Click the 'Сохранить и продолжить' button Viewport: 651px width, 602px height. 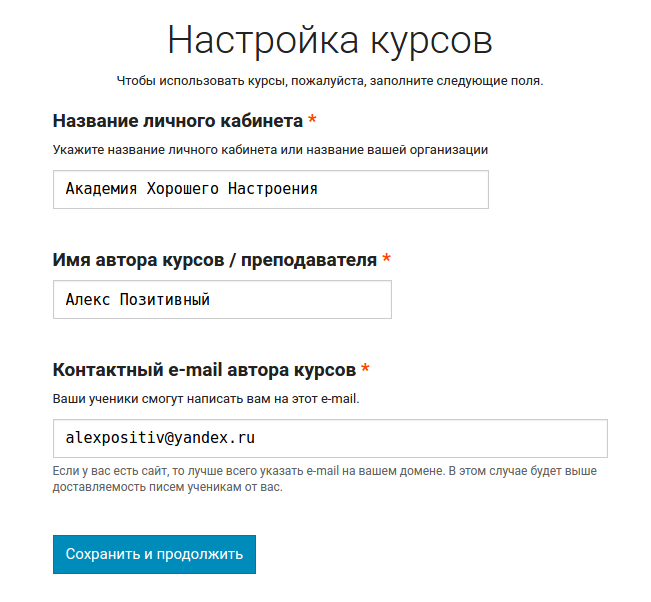(x=154, y=554)
